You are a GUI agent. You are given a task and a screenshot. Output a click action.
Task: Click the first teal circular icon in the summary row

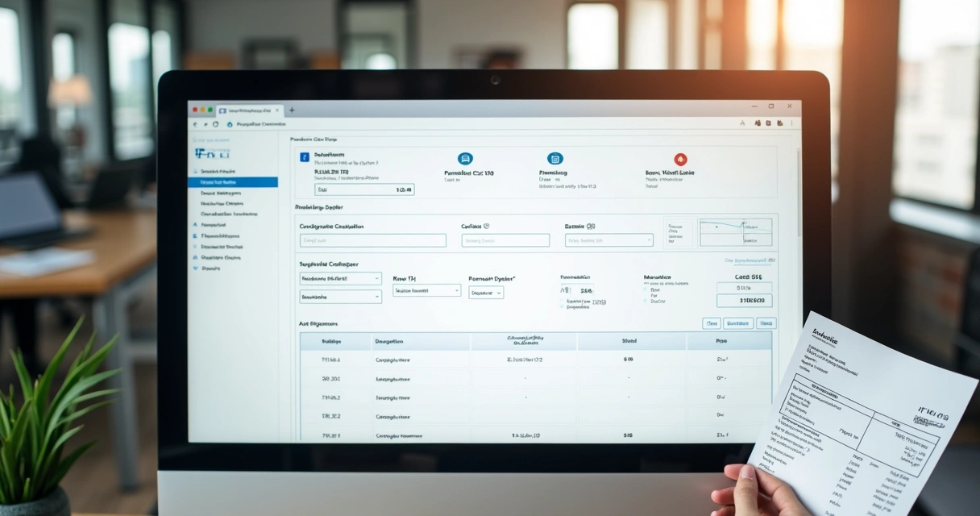465,159
